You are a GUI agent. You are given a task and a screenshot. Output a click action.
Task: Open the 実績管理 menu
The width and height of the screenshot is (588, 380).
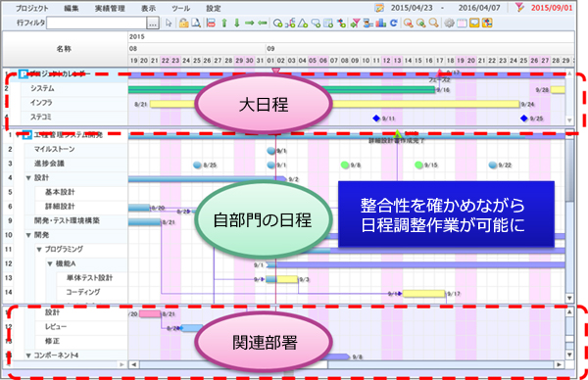click(x=110, y=8)
